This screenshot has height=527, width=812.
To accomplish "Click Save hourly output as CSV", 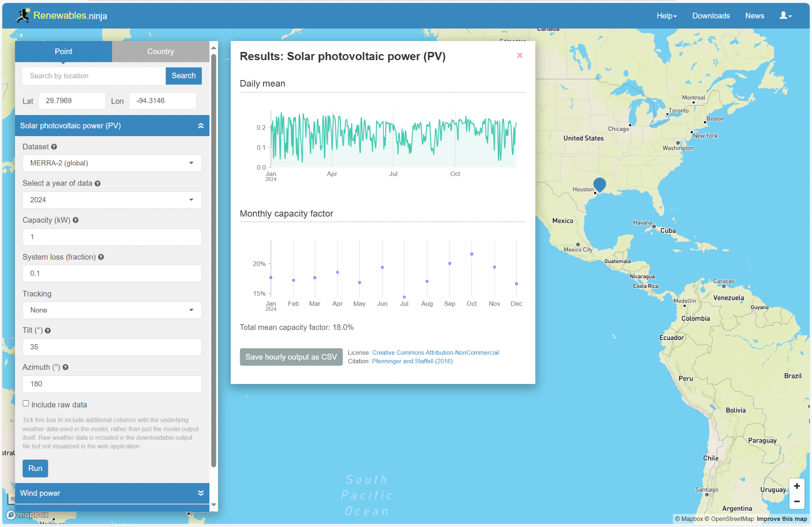I will [x=291, y=357].
